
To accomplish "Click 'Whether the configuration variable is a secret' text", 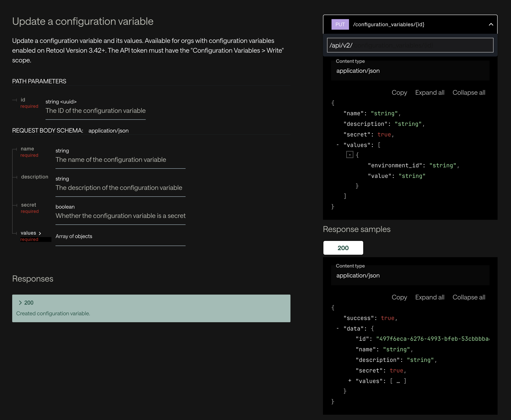I will (x=121, y=215).
